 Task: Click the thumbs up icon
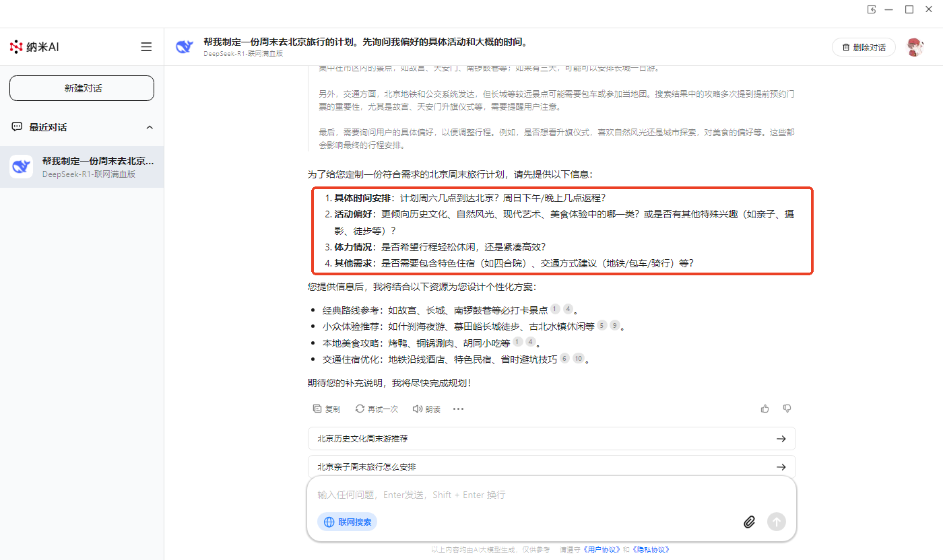[x=765, y=409]
